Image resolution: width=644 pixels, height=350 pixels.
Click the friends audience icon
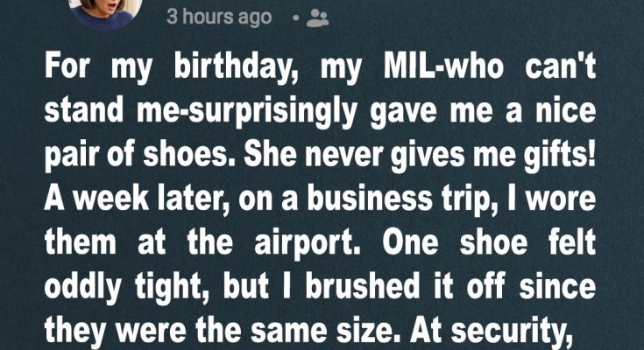pyautogui.click(x=318, y=18)
